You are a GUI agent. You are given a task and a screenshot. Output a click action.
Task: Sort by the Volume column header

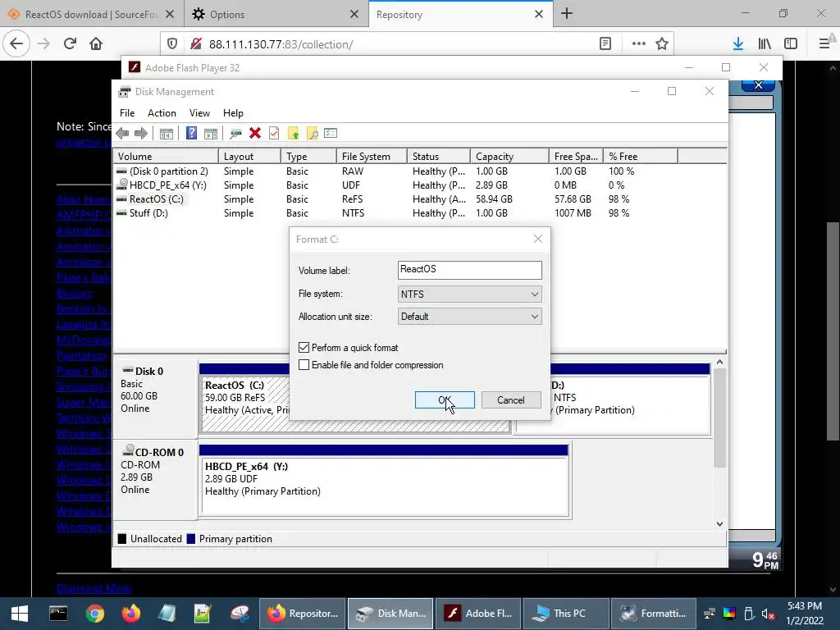(166, 157)
